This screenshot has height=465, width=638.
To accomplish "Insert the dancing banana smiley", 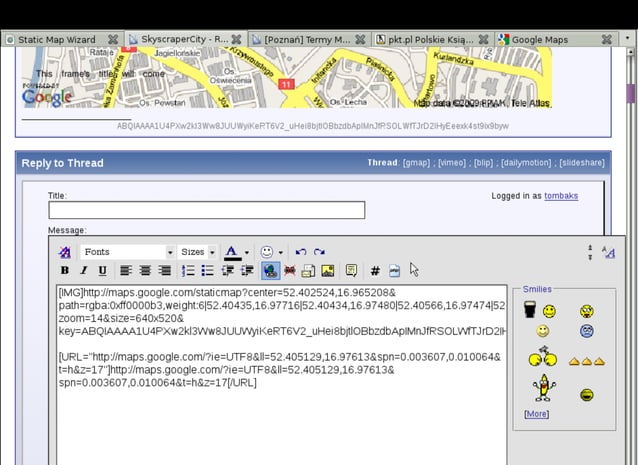I will [x=543, y=388].
